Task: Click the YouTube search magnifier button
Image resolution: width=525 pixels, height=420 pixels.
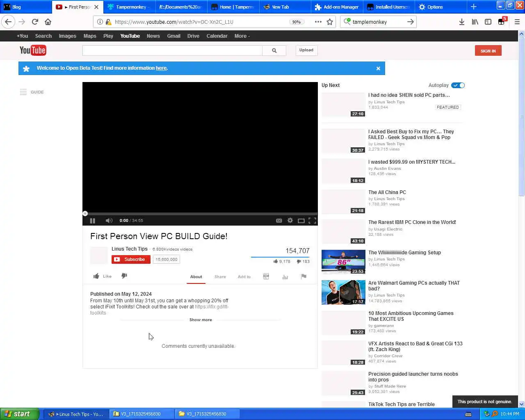Action: click(x=274, y=50)
